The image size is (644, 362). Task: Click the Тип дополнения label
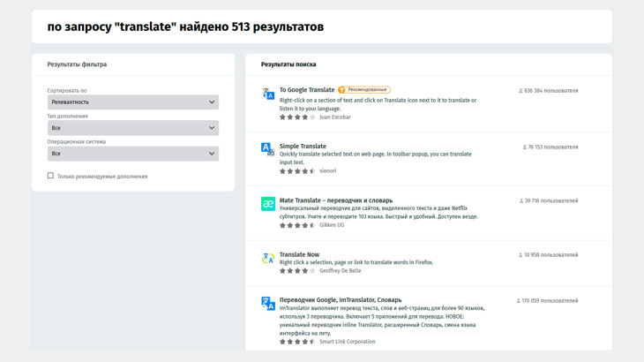click(67, 117)
